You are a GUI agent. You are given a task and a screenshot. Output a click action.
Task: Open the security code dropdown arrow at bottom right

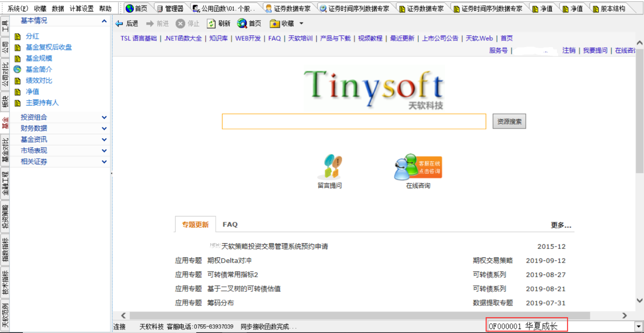point(638,326)
